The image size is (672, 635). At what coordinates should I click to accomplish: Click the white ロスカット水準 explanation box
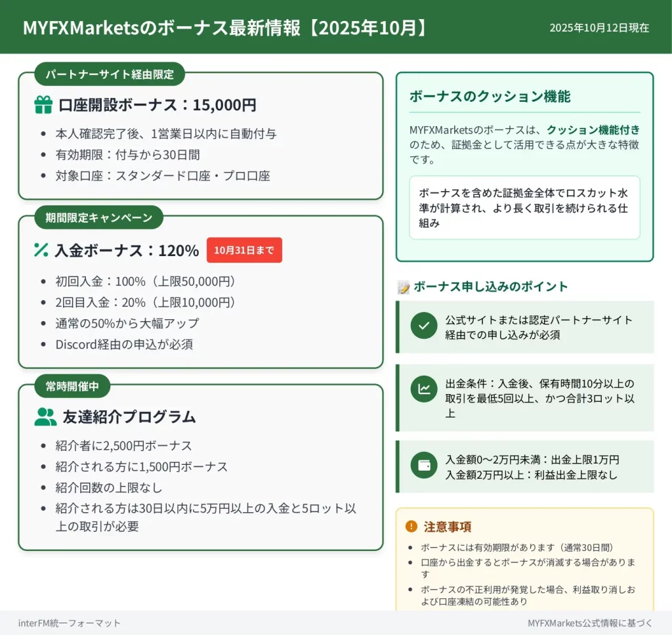point(524,208)
